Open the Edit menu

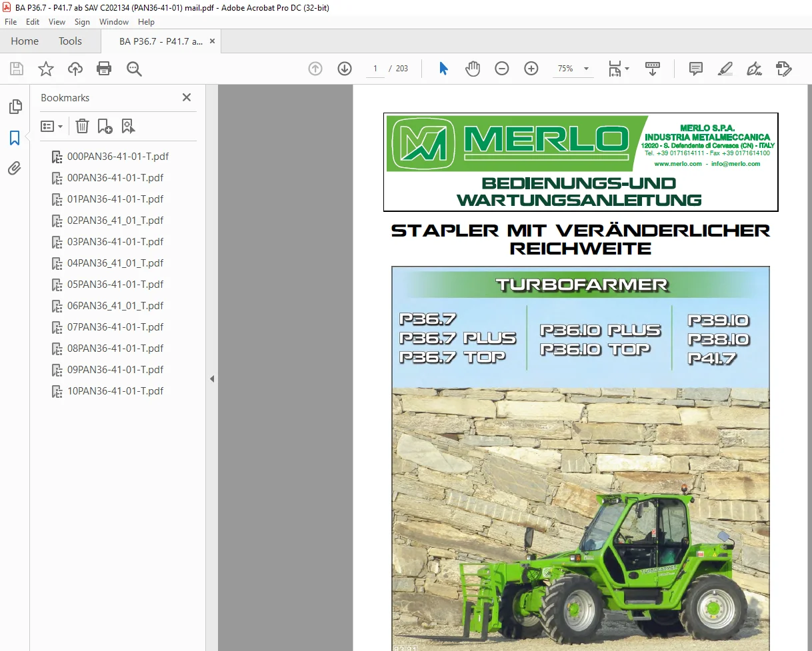point(33,22)
